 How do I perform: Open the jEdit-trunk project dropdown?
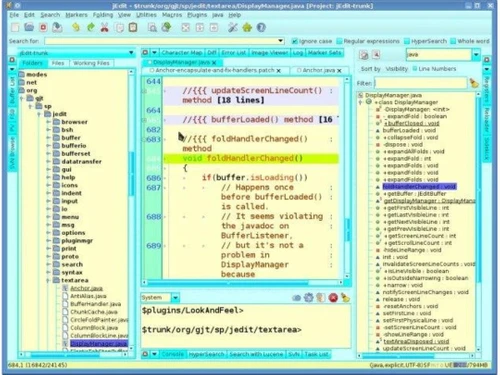click(x=131, y=53)
